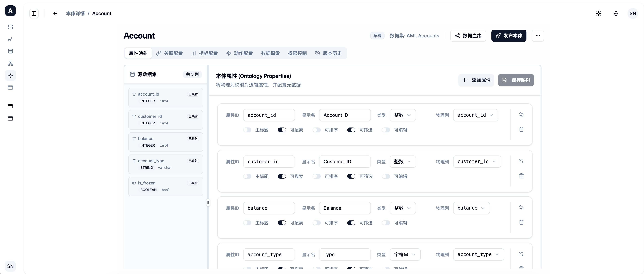Open advanced settings for customer_id property
This screenshot has width=644, height=274.
coord(521,161)
